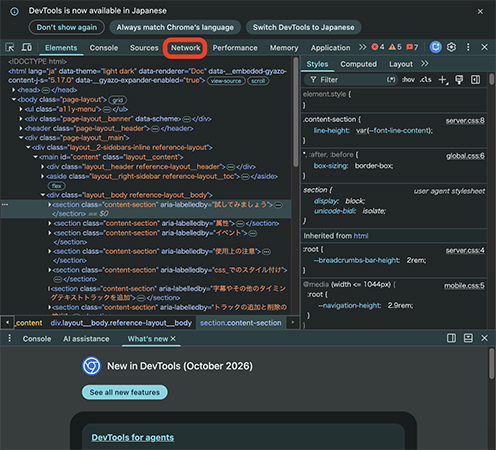Dismiss the language info banner
496x450 pixels.
480,12
